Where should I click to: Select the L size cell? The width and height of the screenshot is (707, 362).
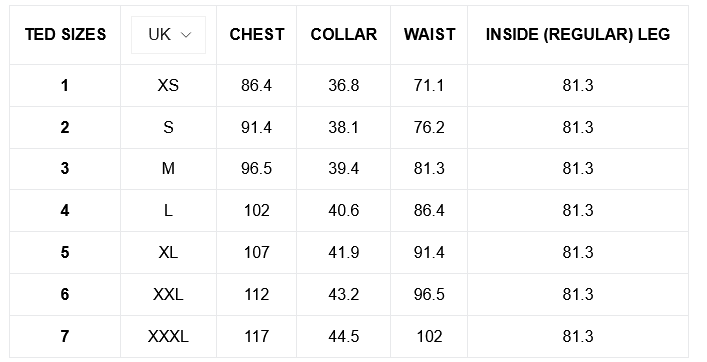point(168,211)
